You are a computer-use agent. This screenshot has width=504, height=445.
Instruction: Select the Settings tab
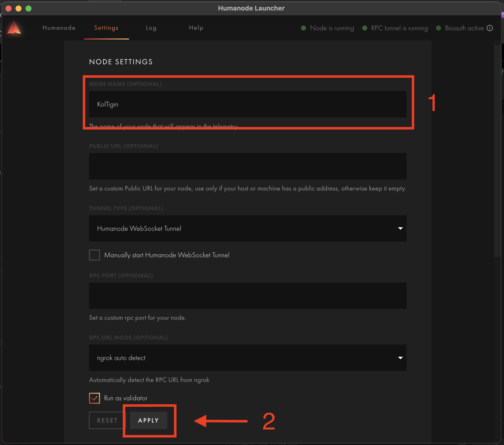[106, 28]
